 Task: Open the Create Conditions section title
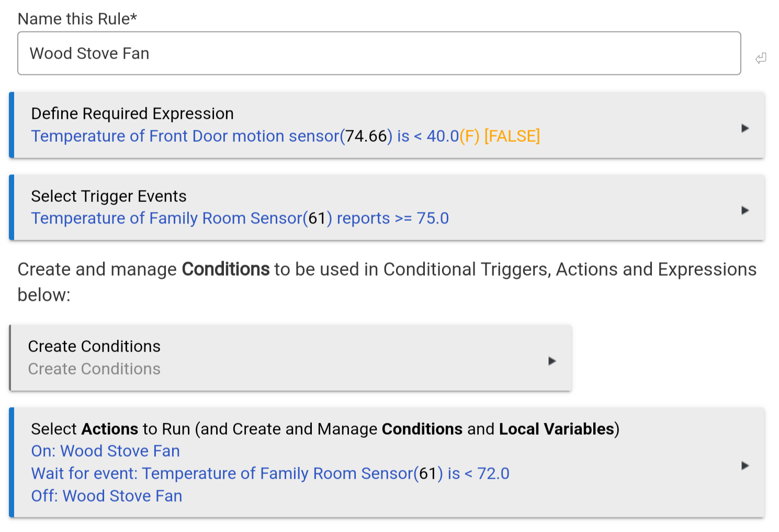pos(94,346)
